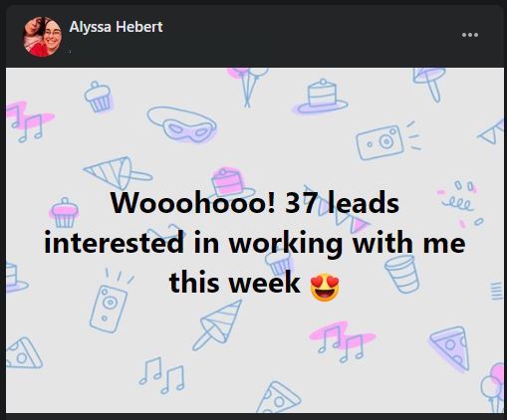Click the purple pizza slice doodle on the right
The width and height of the screenshot is (507, 420).
(x=450, y=349)
